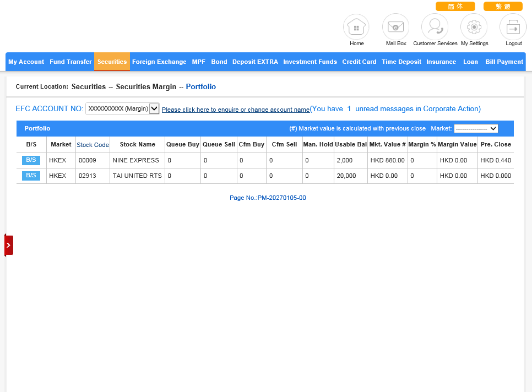Viewport: 532px width, 392px height.
Task: Open the Market filter dropdown
Action: click(x=476, y=128)
